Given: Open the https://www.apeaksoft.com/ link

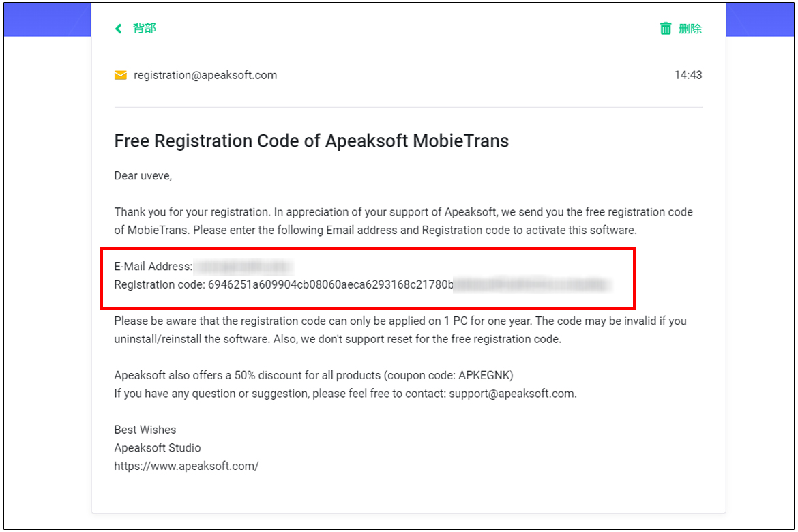Looking at the screenshot, I should 186,466.
